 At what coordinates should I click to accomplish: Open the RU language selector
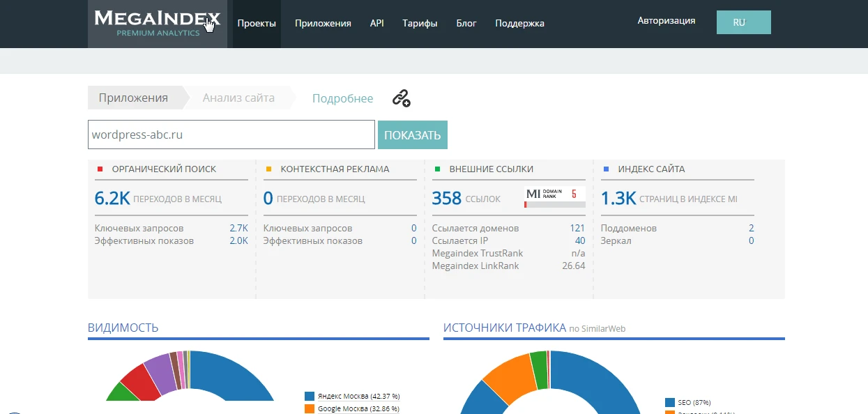743,22
